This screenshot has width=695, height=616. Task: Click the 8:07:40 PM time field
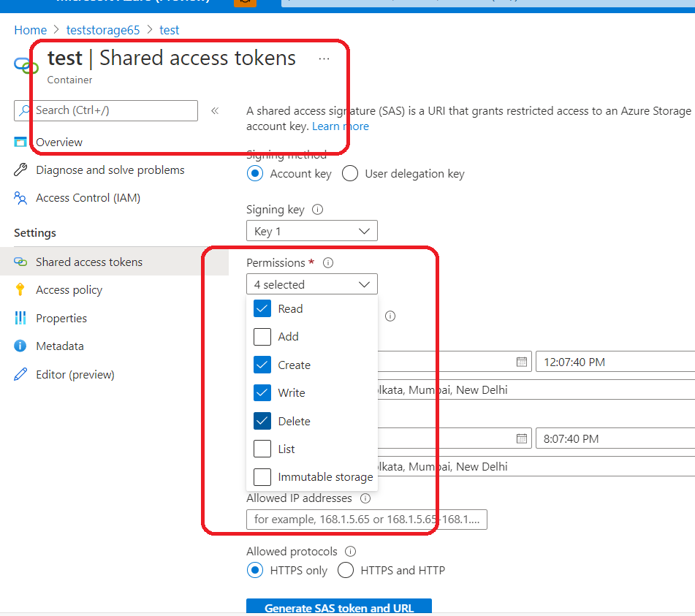(x=615, y=438)
